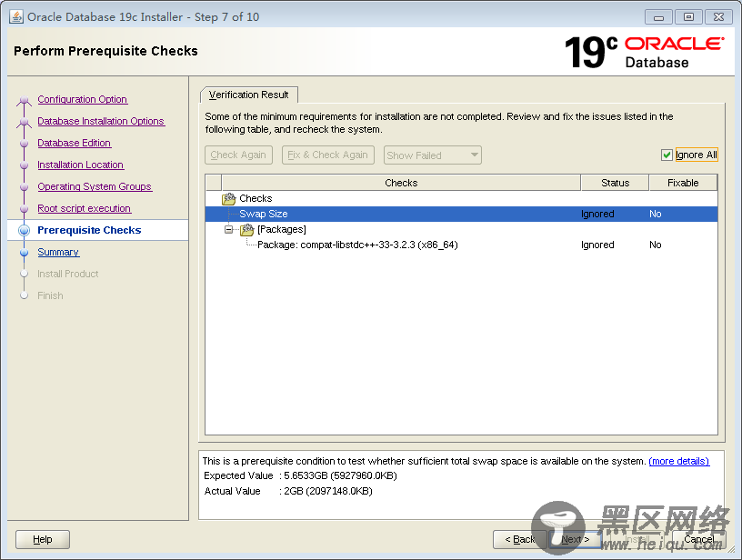Viewport: 742px width, 560px height.
Task: Click the Actual Value 2GB text
Action: click(x=328, y=492)
